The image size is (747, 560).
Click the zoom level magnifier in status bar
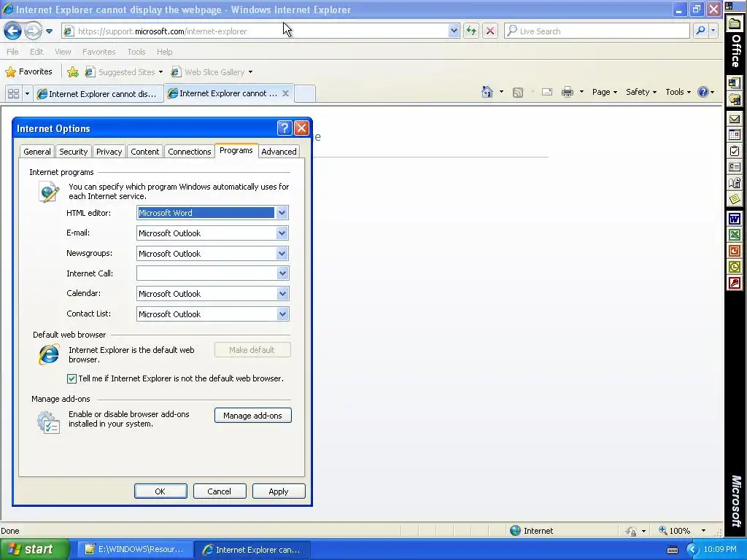662,530
